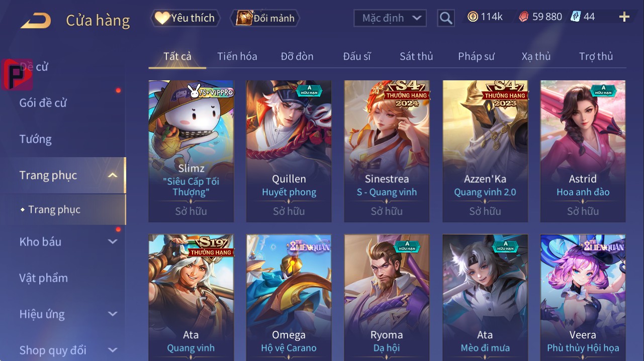644x361 pixels.
Task: Select the Astrid Hoa anh đào skin card
Action: point(583,151)
